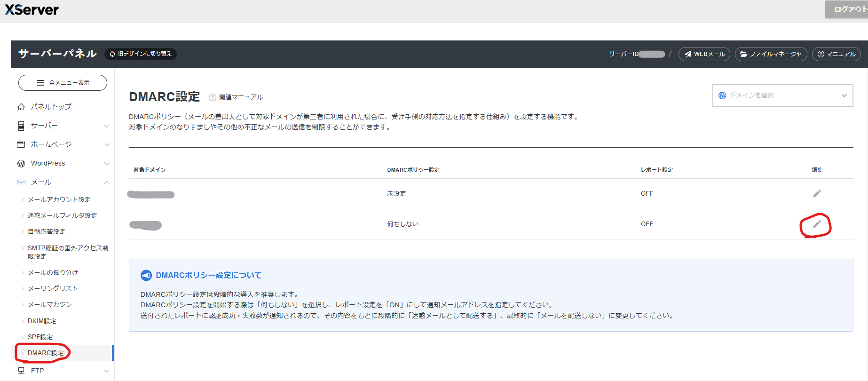This screenshot has width=868, height=381.
Task: Open 自動応答設定
Action: point(47,231)
